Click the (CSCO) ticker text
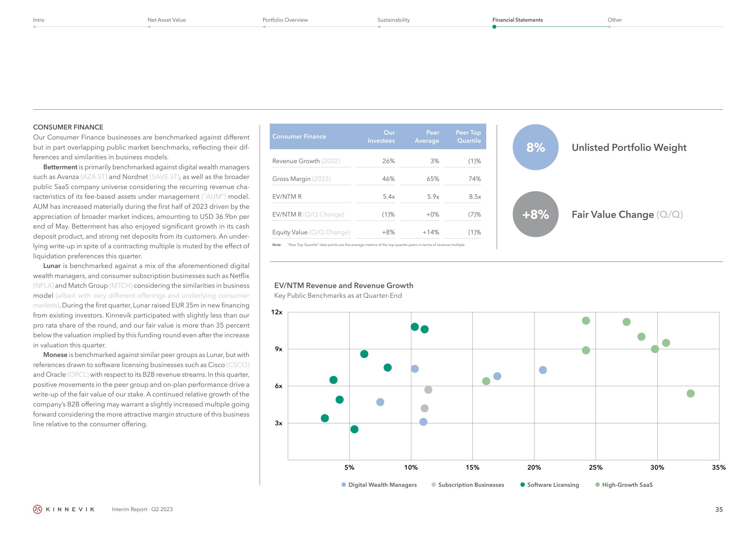The width and height of the screenshot is (756, 535). [238, 364]
